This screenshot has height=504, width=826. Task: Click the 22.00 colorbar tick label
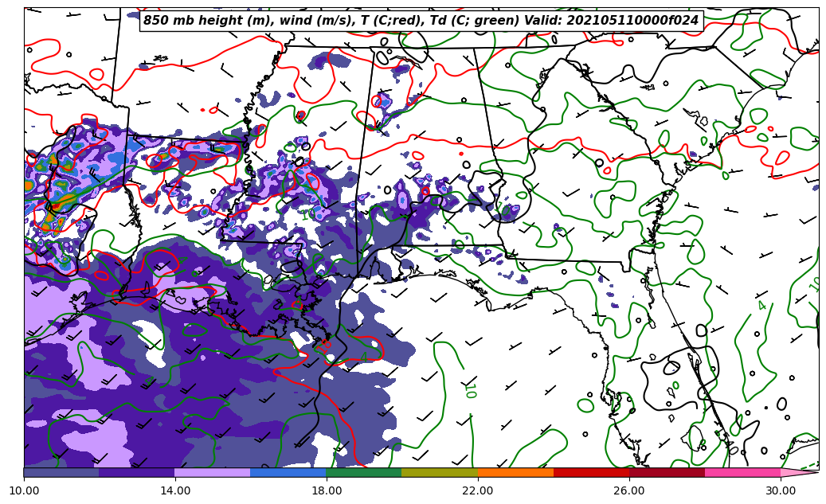[x=479, y=490]
